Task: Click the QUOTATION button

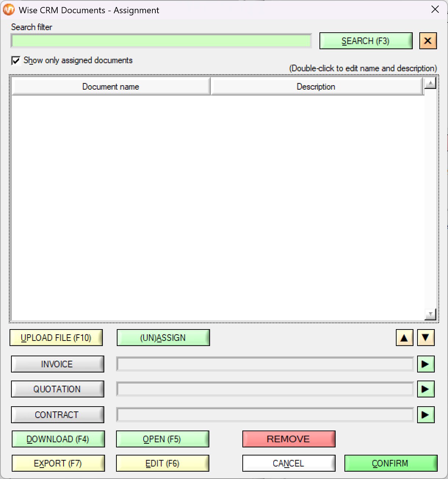Action: pyautogui.click(x=57, y=389)
